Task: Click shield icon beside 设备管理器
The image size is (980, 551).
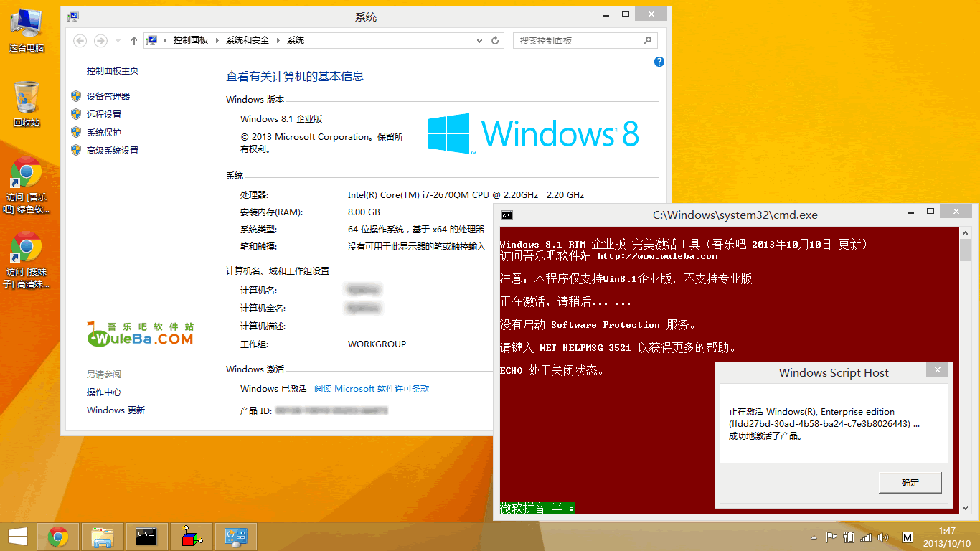Action: (x=76, y=96)
